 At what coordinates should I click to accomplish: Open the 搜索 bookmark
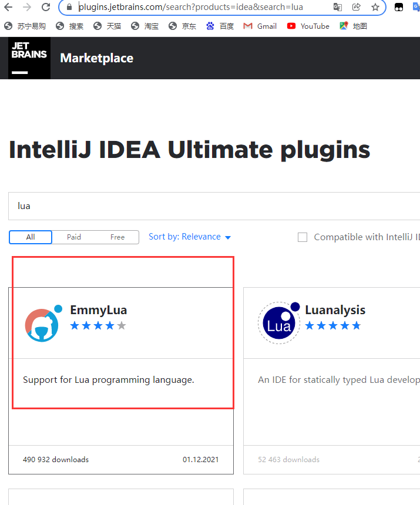69,26
